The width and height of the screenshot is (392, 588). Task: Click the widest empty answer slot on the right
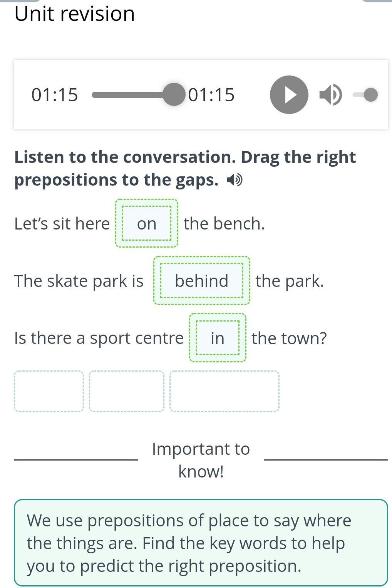224,391
